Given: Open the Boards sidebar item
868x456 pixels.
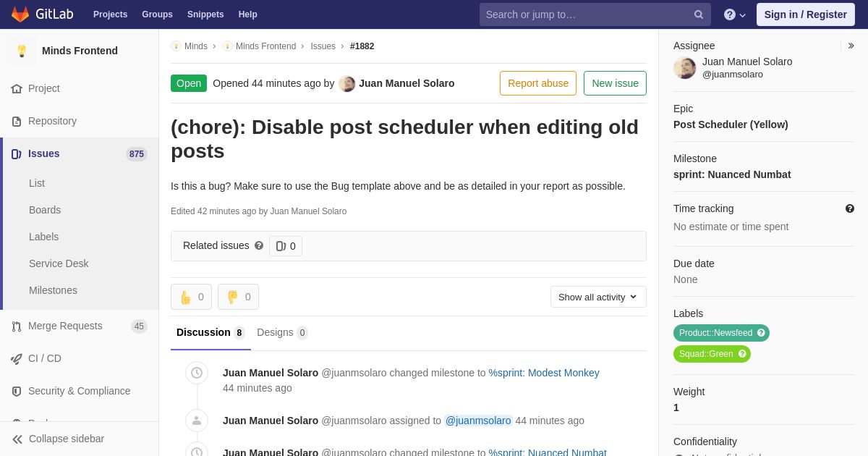Looking at the screenshot, I should (45, 210).
